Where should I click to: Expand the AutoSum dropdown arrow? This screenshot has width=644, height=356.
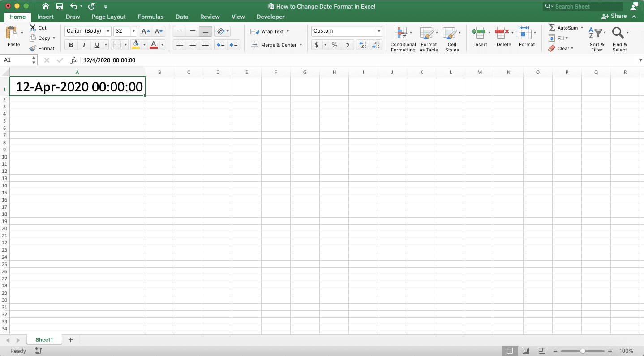pyautogui.click(x=582, y=28)
